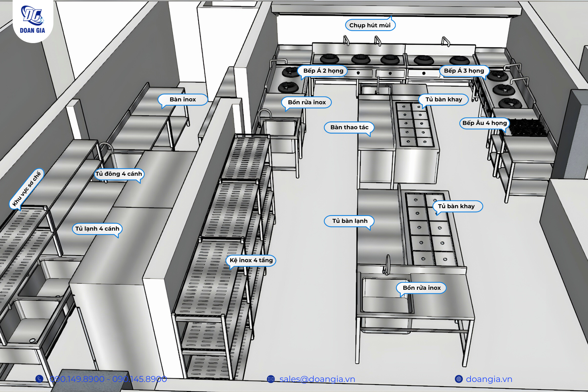588x392 pixels.
Task: Select the Khu vực sơ chế label
Action: click(x=27, y=188)
